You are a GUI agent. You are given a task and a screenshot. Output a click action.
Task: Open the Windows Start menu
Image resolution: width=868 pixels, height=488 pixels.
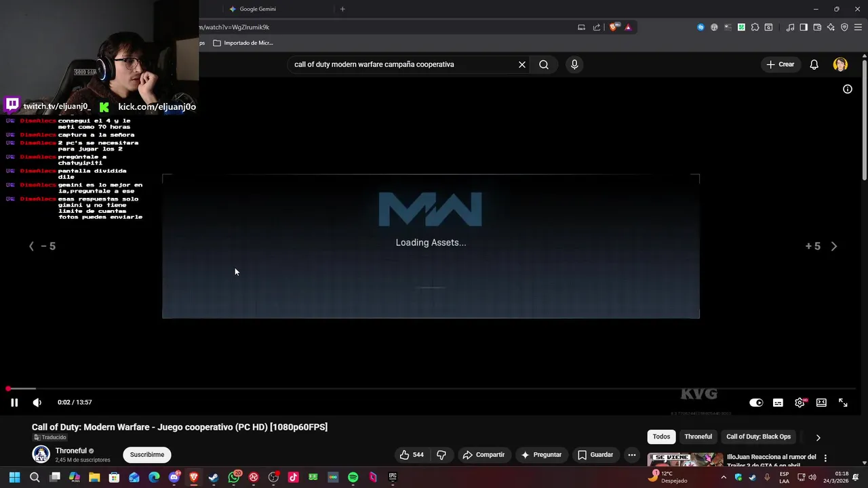tap(14, 477)
